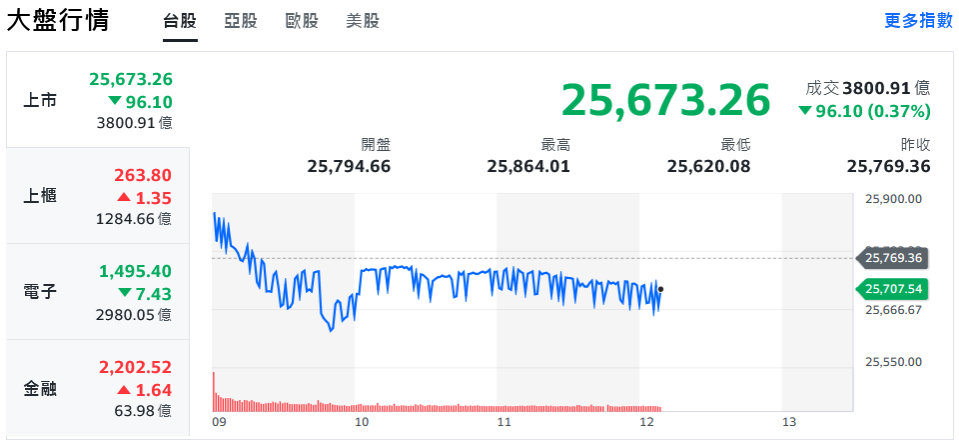Click red up arrow beside 1.35

click(x=124, y=198)
